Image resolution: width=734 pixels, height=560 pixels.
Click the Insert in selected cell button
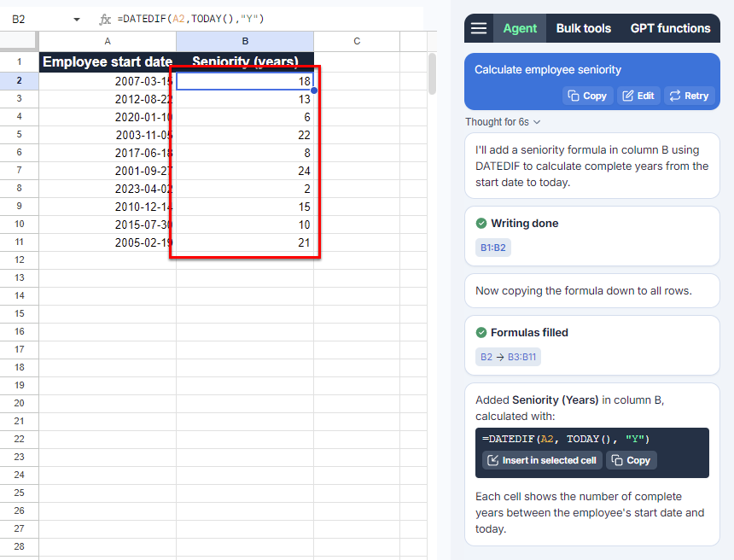pyautogui.click(x=541, y=460)
